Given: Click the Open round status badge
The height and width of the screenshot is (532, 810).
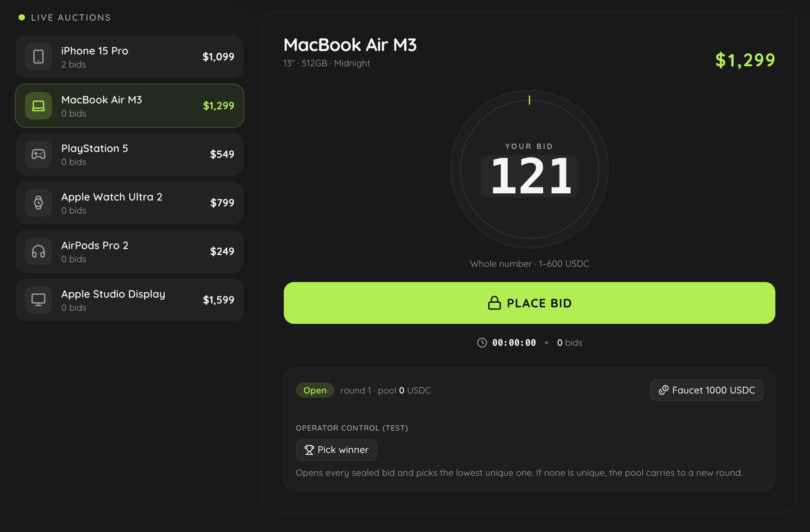Looking at the screenshot, I should (315, 390).
